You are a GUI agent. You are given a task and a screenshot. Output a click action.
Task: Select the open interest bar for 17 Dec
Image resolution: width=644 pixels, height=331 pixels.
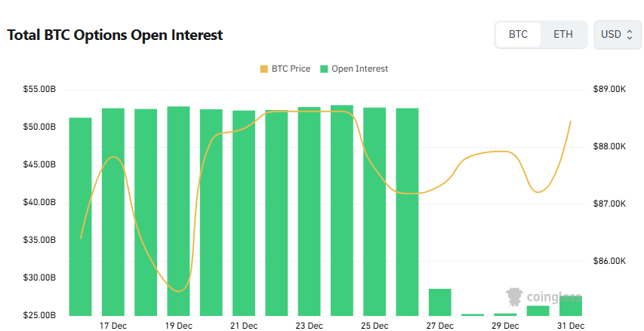113,211
